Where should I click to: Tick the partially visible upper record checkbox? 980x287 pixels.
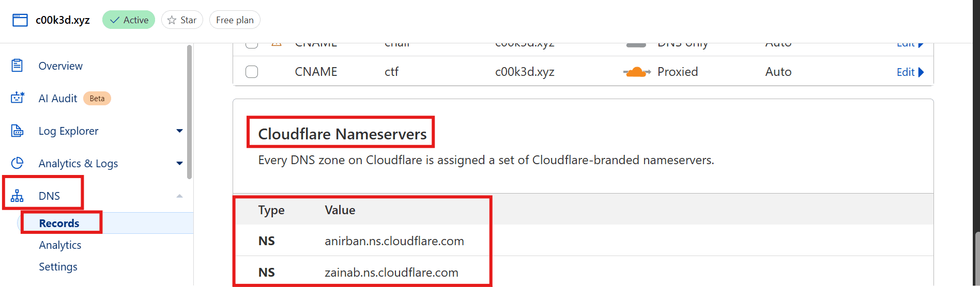pos(252,45)
